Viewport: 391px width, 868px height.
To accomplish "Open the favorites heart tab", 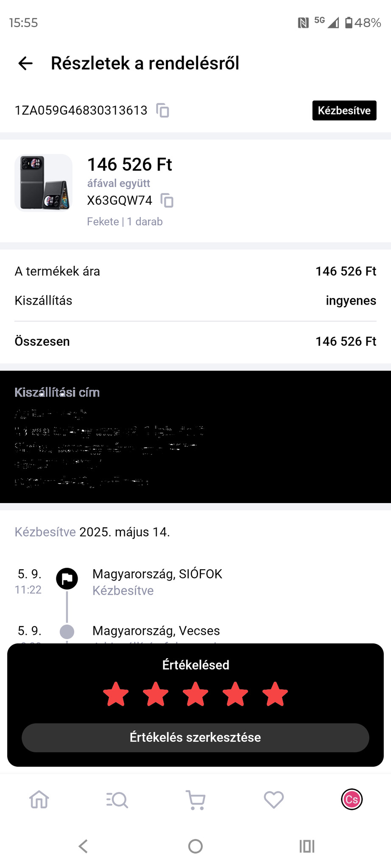I will 274,800.
